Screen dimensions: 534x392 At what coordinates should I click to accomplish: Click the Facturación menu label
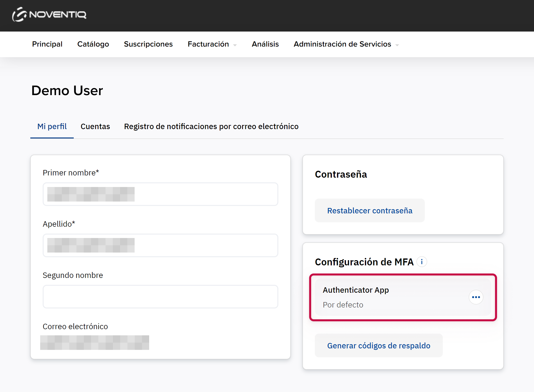pyautogui.click(x=208, y=44)
